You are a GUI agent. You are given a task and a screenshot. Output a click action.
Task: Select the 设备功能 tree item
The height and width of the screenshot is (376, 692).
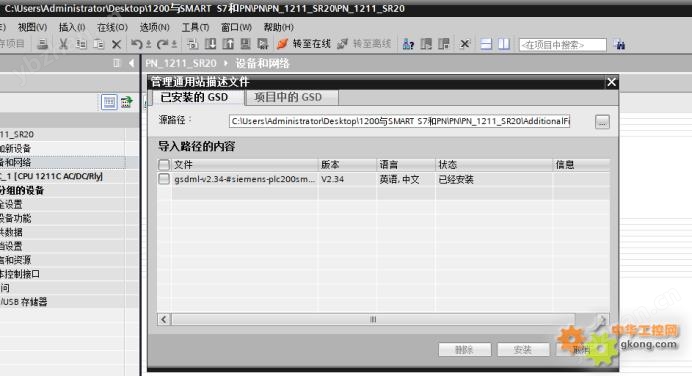coord(15,218)
